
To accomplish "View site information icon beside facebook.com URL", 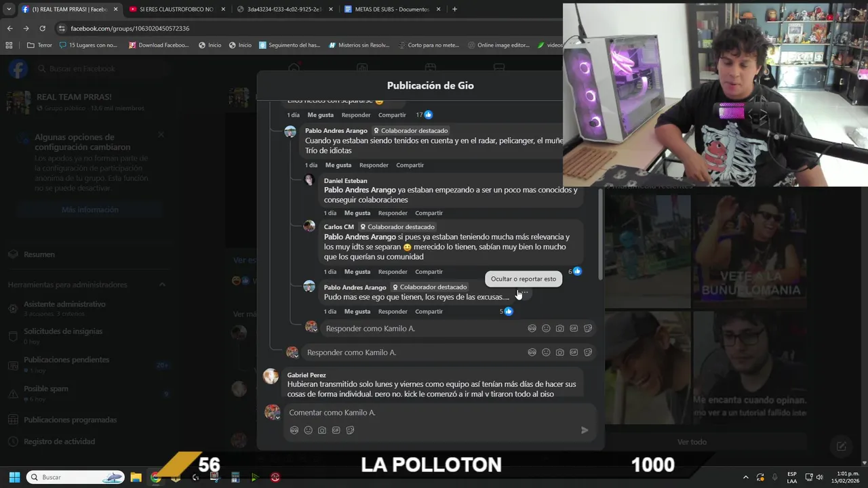I will 62,28.
